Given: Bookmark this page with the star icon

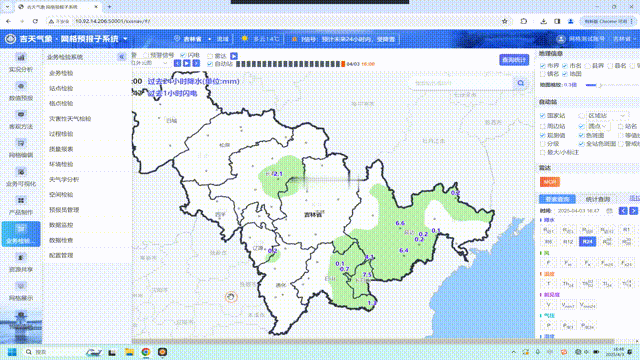Looking at the screenshot, I should point(505,21).
